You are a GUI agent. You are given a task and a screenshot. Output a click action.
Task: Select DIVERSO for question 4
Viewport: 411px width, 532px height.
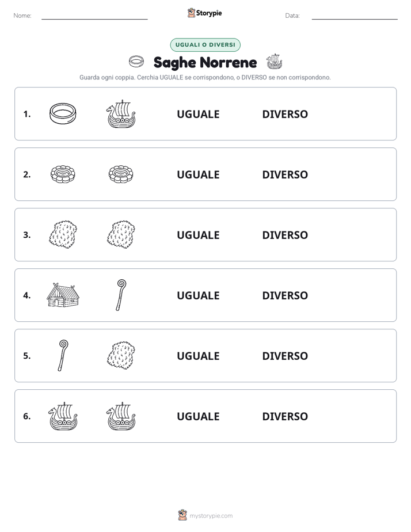[285, 295]
